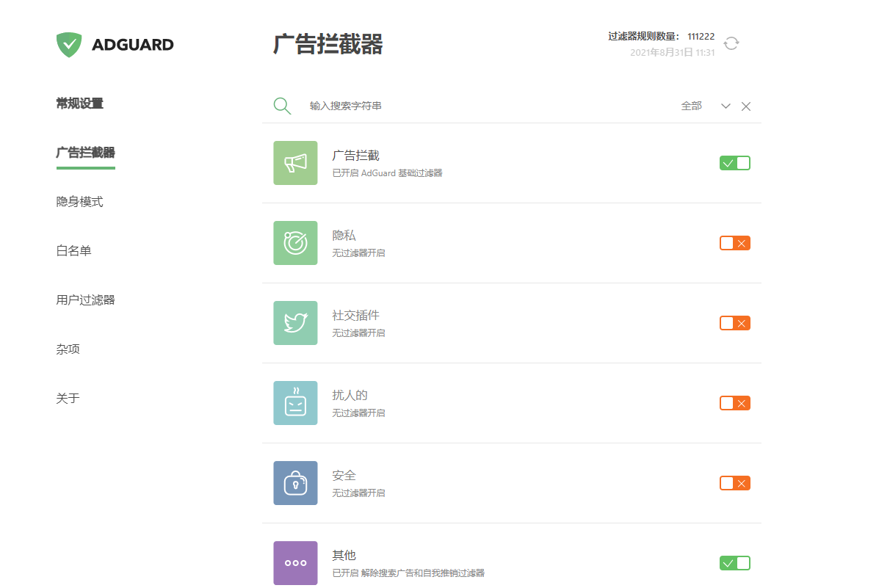Click 已开启 解除搜索广告和自我推销过滤器 text
Screen dimensions: 890x588
[x=408, y=573]
